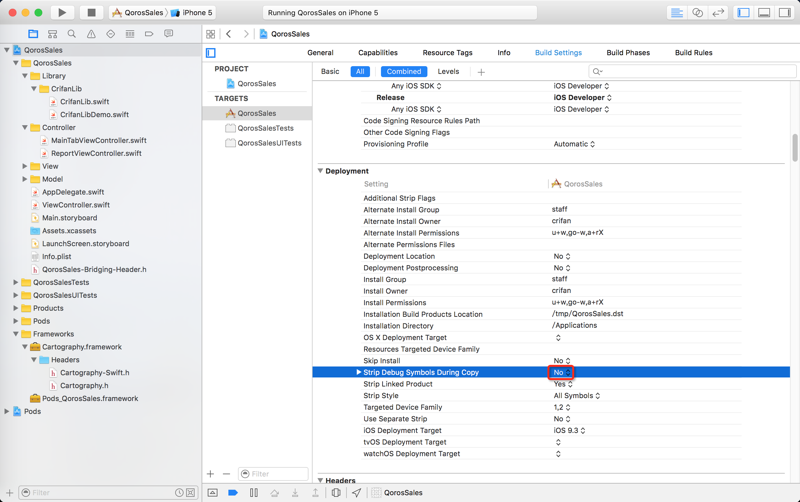Stop the running app
Viewport: 800px width, 502px height.
[x=91, y=13]
